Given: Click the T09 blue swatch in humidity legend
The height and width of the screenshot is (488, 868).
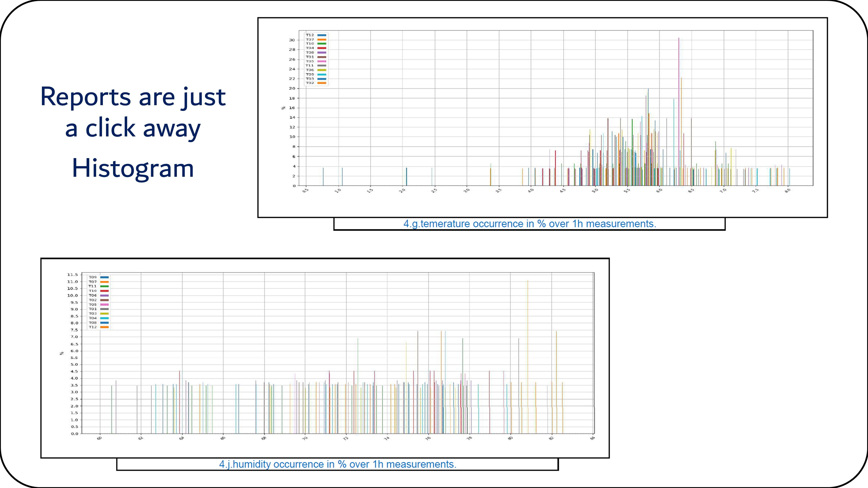Looking at the screenshot, I should click(104, 277).
